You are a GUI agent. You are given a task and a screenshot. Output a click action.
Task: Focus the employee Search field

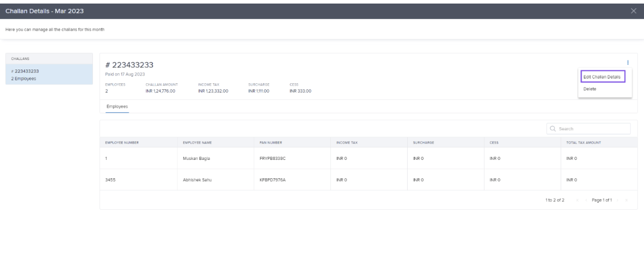pyautogui.click(x=592, y=129)
